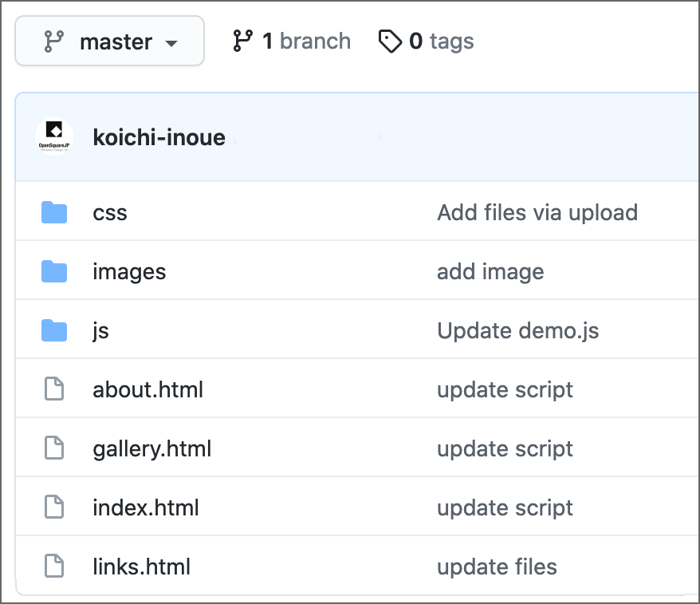Image resolution: width=700 pixels, height=604 pixels.
Task: Click the js folder icon
Action: (54, 331)
